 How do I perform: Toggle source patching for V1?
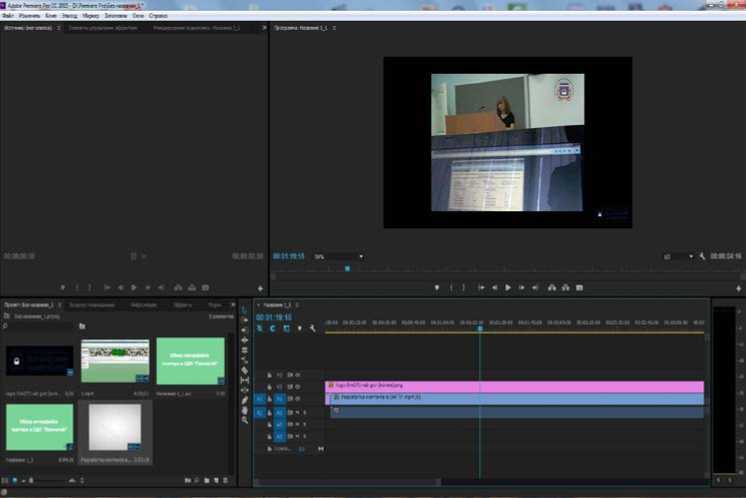pos(260,399)
